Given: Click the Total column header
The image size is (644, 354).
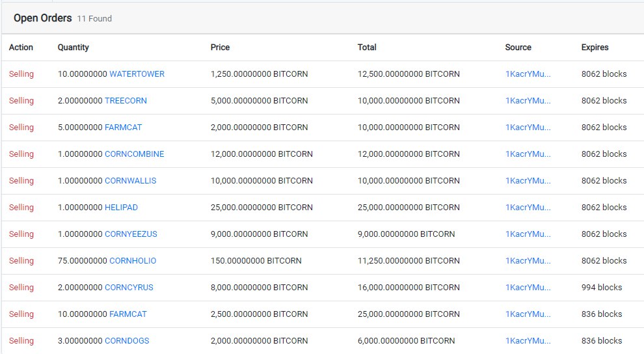Looking at the screenshot, I should (367, 48).
